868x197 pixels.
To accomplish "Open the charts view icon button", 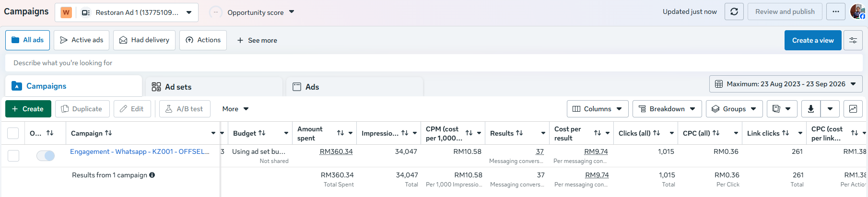I will 853,109.
